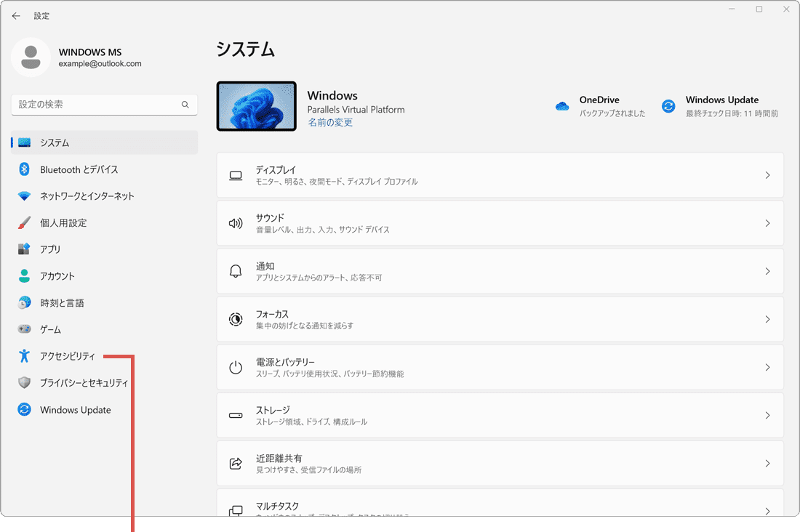This screenshot has height=532, width=800.
Task: Select アクセシビリティ in the sidebar
Action: 67,356
